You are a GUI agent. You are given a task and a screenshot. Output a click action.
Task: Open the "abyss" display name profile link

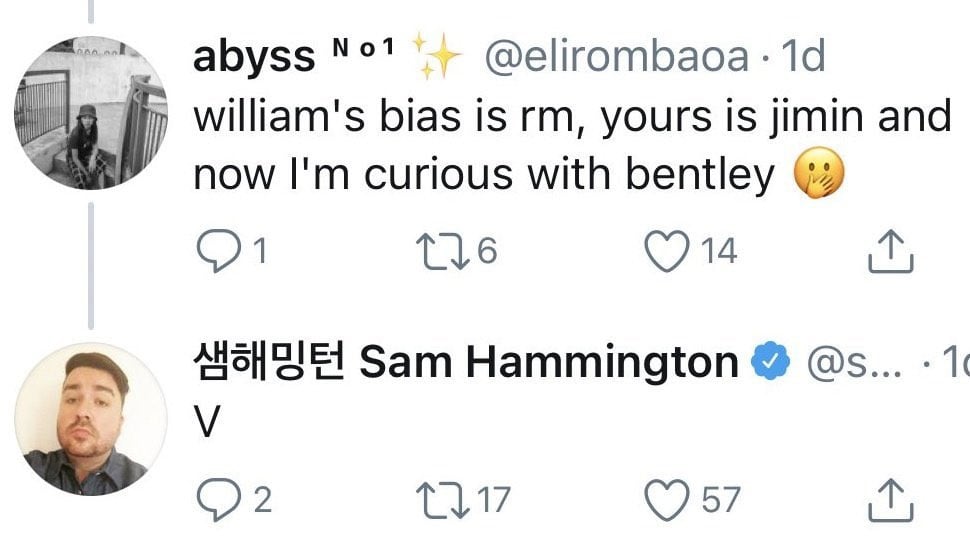point(254,58)
